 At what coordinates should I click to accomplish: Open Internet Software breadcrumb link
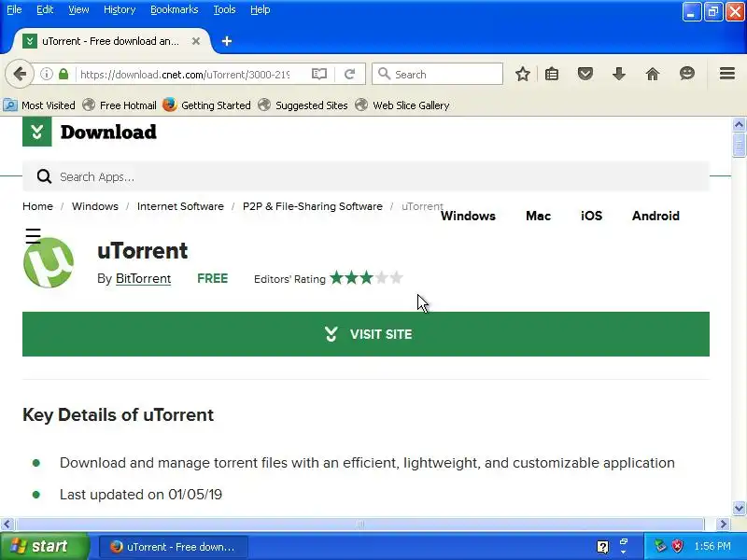[x=180, y=206]
